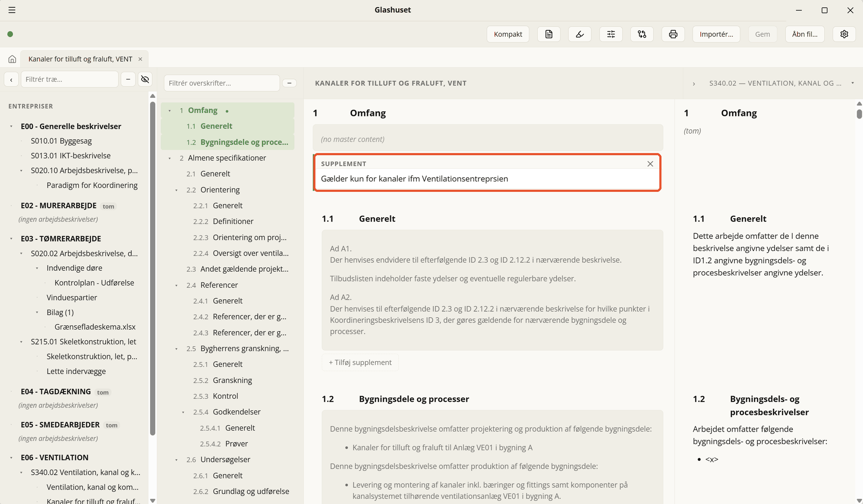Open Grænsefladeskema.xlsx in tree

coord(95,327)
